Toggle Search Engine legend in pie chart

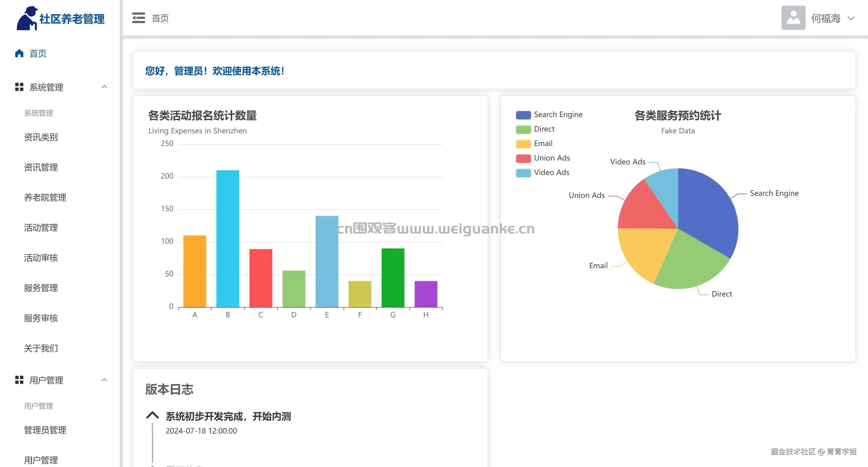[x=523, y=115]
